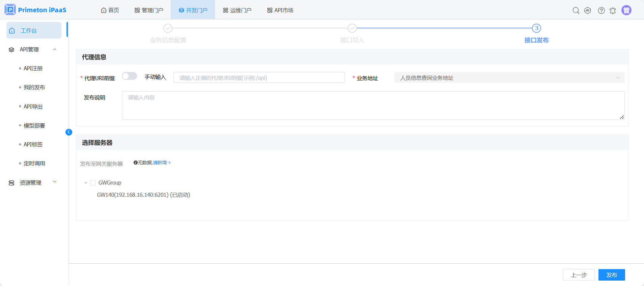This screenshot has width=644, height=286.
Task: Check the GWGroup checkbox
Action: tap(93, 183)
